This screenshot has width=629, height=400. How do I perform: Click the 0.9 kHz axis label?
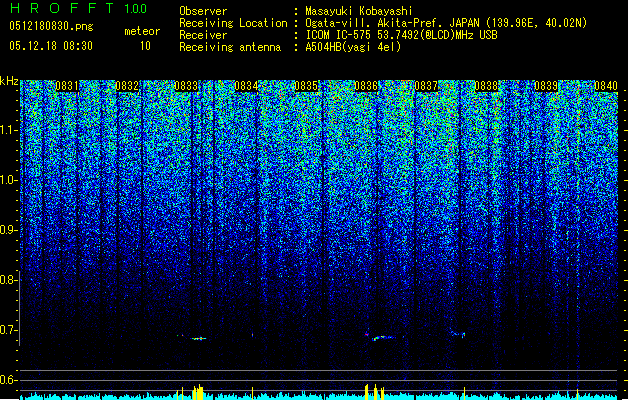point(8,230)
